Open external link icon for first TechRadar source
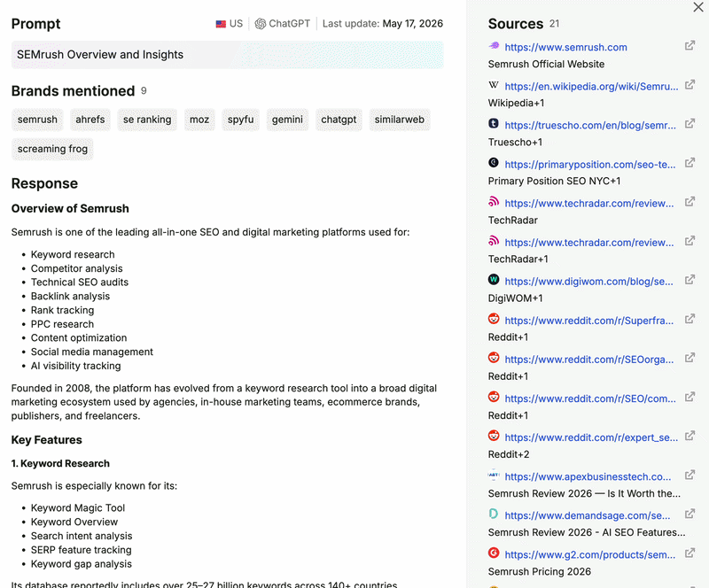709x588 pixels. tap(690, 202)
